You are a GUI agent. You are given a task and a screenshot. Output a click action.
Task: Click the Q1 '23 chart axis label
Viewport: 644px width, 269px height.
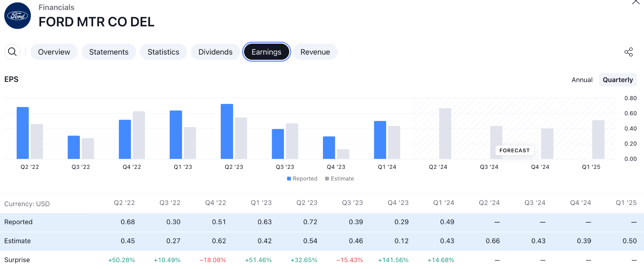(x=183, y=167)
